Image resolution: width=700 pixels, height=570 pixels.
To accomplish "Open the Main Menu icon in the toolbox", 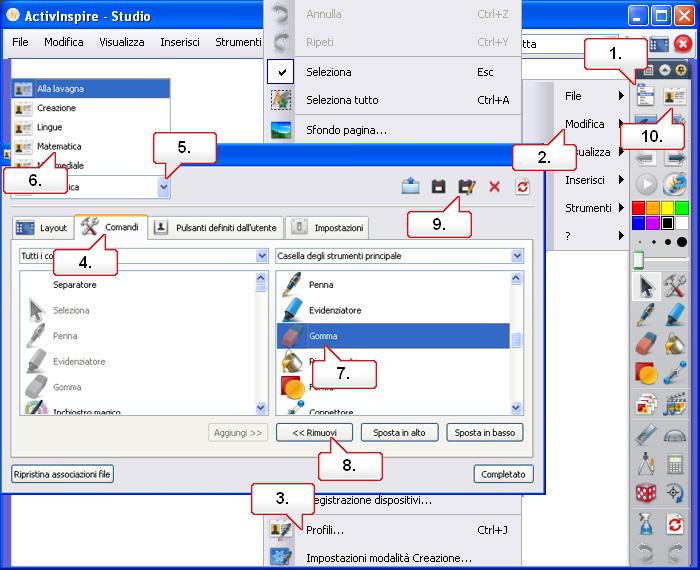I will tap(646, 95).
